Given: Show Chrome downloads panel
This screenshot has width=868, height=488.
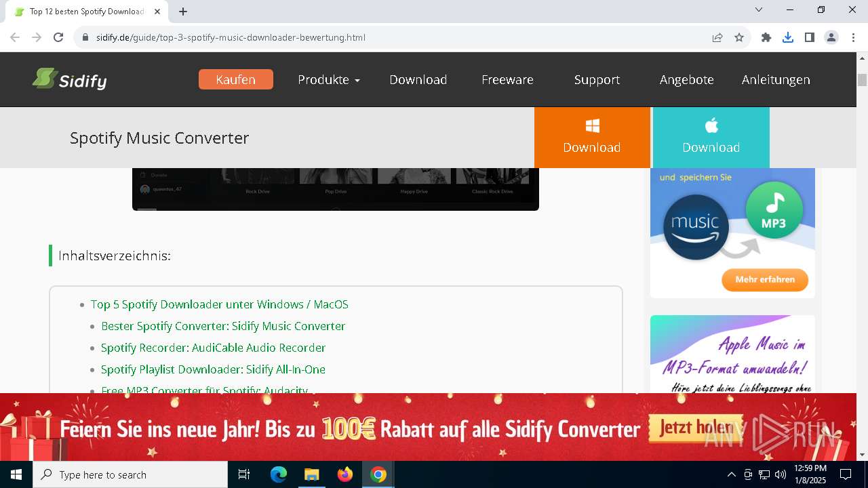Looking at the screenshot, I should 788,37.
